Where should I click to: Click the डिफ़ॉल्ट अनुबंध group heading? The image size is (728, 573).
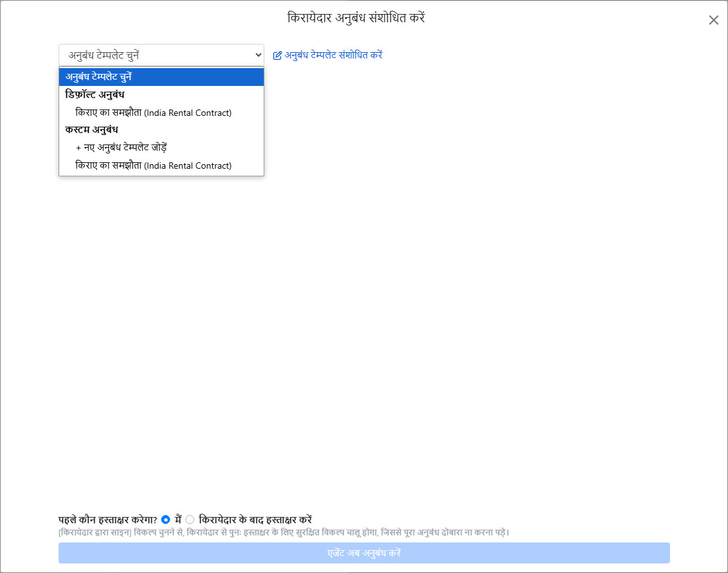[x=95, y=95]
